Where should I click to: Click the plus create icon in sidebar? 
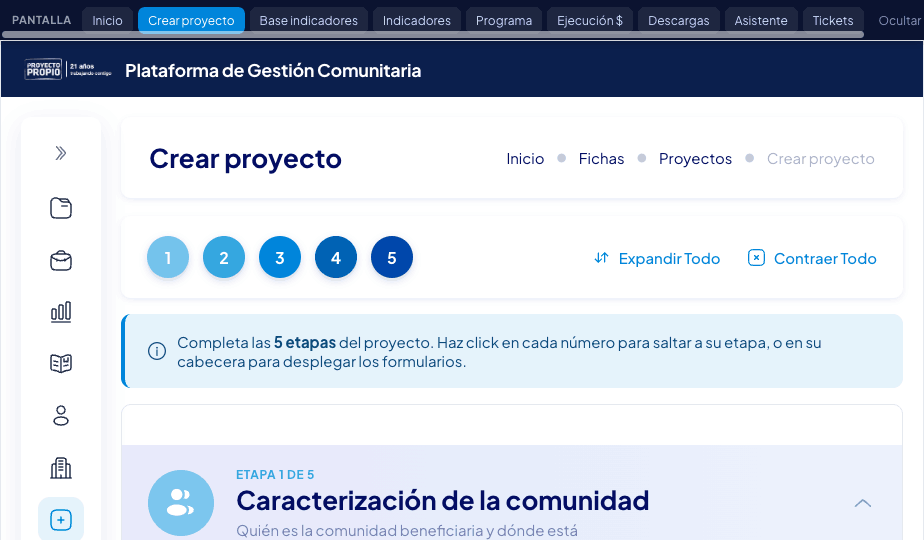pyautogui.click(x=61, y=520)
